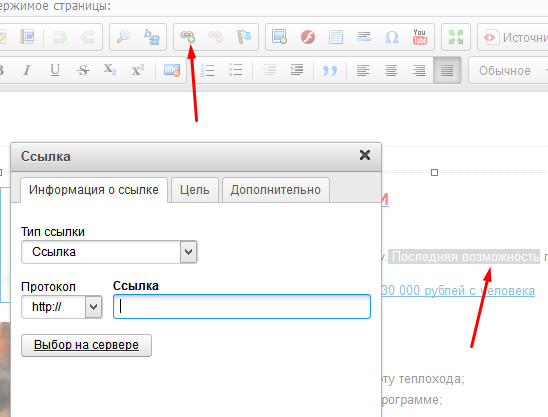The width and height of the screenshot is (548, 417).
Task: Click the YouTube embed icon
Action: coord(420,37)
